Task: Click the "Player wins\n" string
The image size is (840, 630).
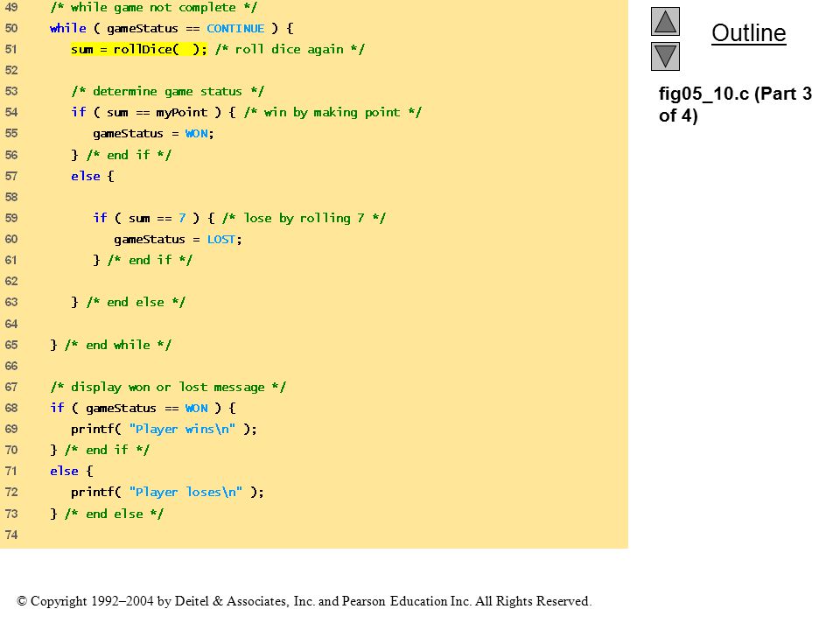Action: (182, 429)
